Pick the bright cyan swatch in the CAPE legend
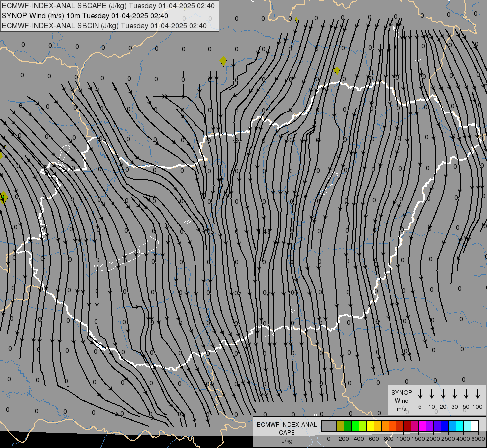The height and width of the screenshot is (448, 487). (460, 426)
